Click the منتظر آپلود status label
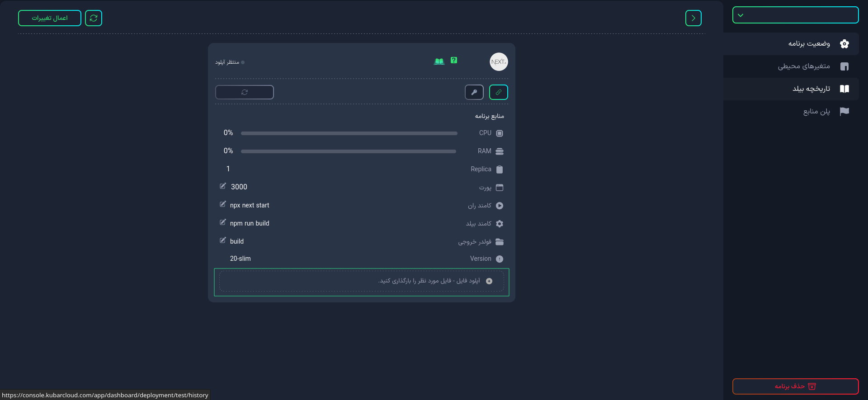868x400 pixels. pos(227,62)
